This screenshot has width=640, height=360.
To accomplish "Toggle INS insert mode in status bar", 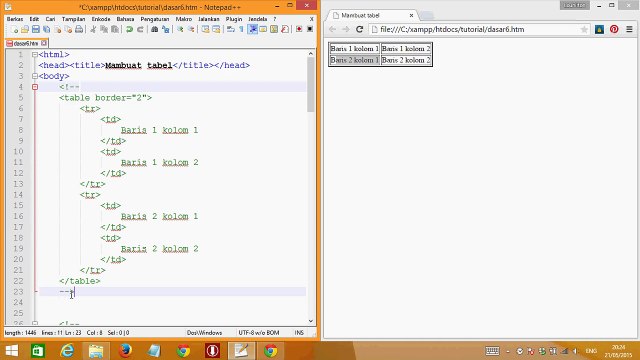I will [299, 333].
